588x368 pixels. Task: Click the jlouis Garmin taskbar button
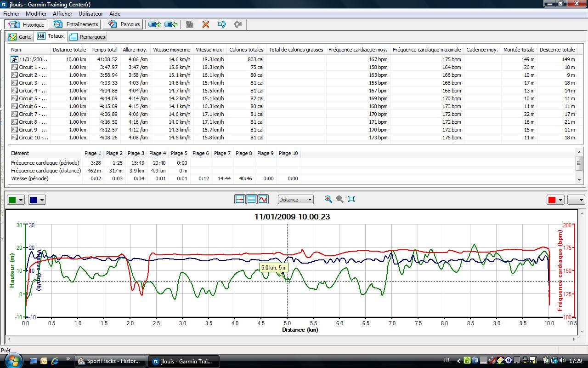click(x=183, y=361)
